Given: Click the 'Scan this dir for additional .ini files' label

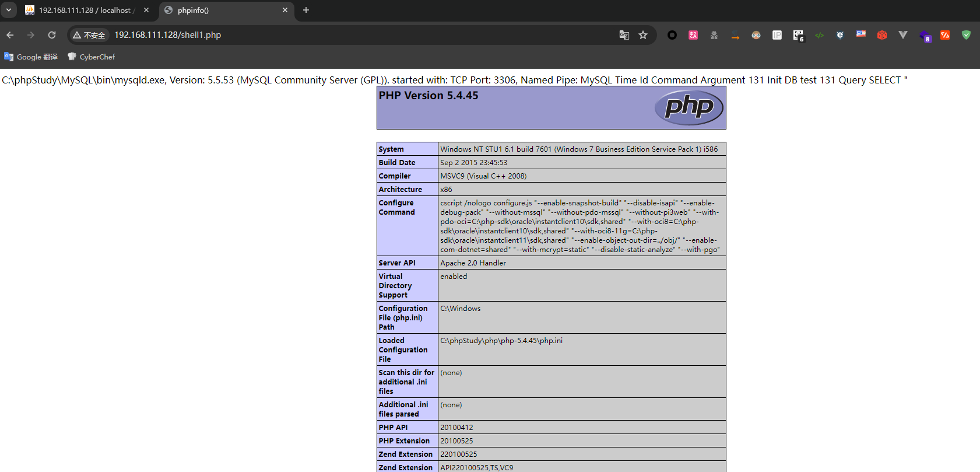Looking at the screenshot, I should point(406,382).
